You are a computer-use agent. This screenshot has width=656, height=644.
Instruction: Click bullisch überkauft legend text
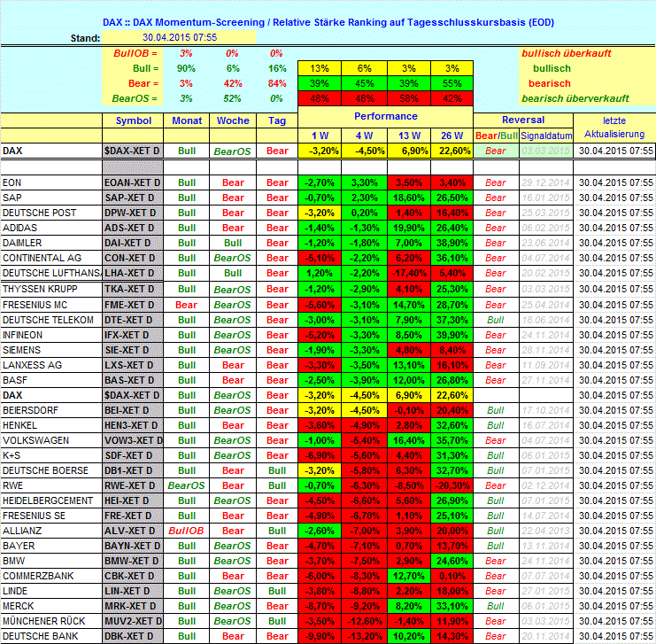(566, 53)
